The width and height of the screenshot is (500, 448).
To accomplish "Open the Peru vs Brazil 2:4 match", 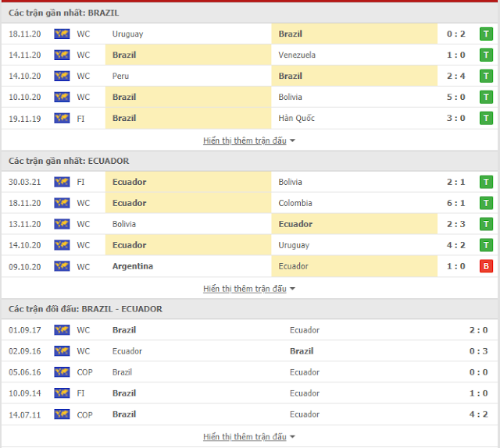I will [x=250, y=76].
